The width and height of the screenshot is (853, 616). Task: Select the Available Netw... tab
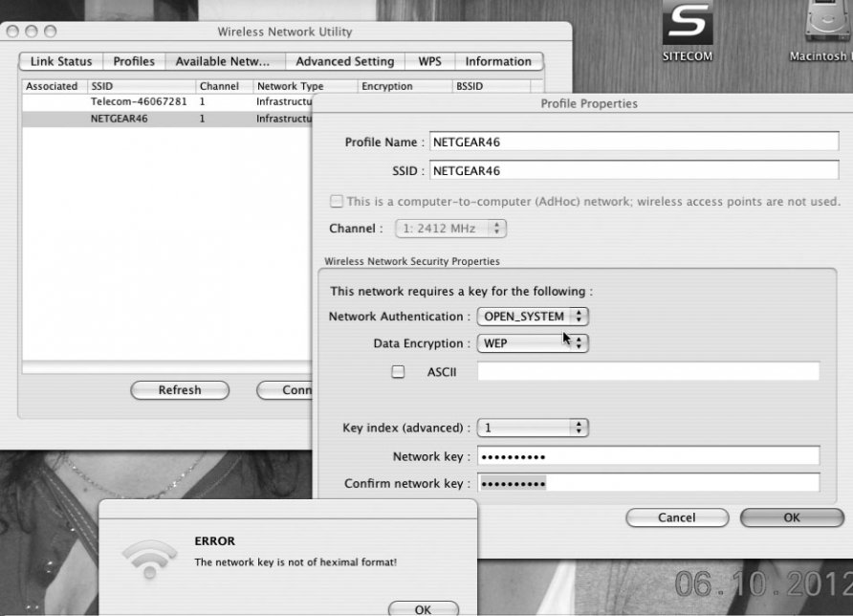pos(226,61)
